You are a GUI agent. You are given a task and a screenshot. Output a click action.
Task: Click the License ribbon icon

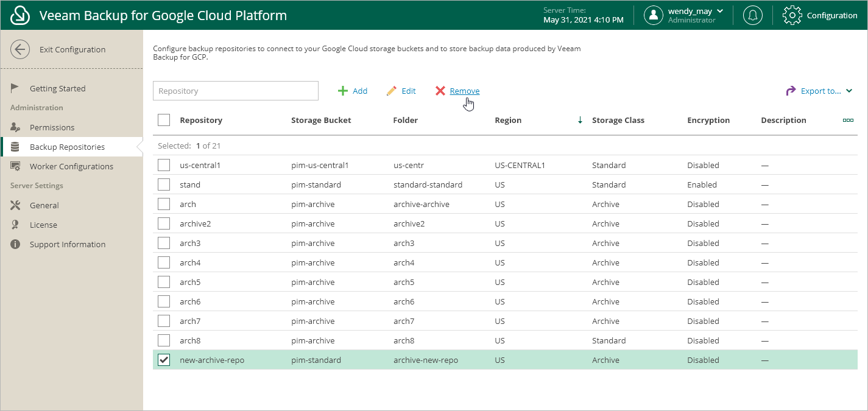(x=15, y=225)
